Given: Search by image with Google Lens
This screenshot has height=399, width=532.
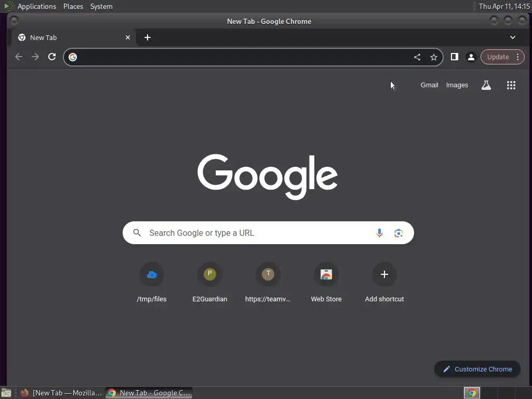Looking at the screenshot, I should click(398, 233).
